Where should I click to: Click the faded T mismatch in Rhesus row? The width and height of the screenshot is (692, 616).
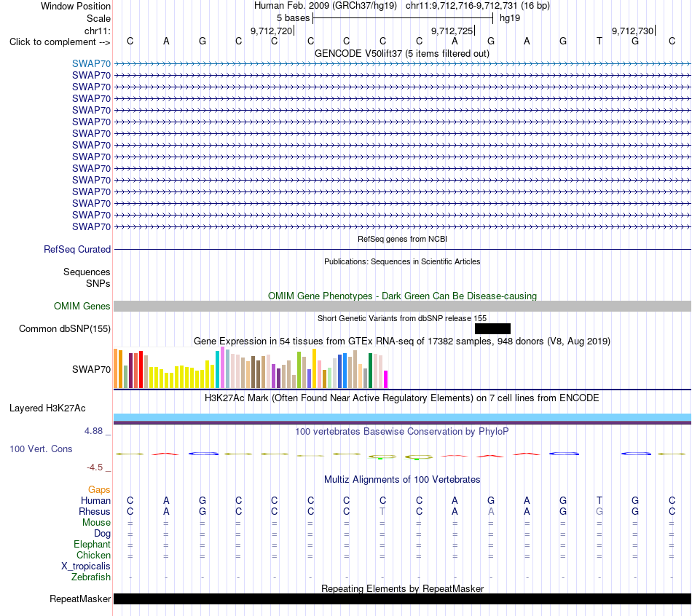[x=382, y=511]
